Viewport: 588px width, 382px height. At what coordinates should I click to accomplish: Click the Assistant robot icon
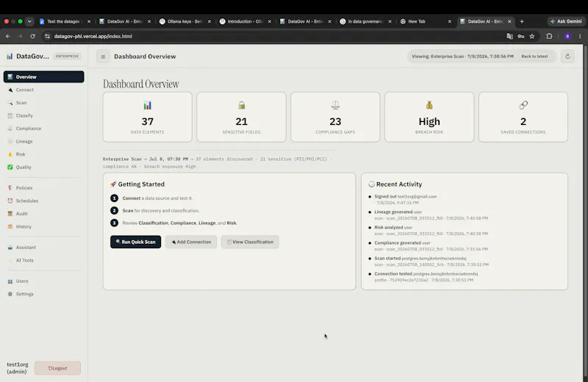10,248
